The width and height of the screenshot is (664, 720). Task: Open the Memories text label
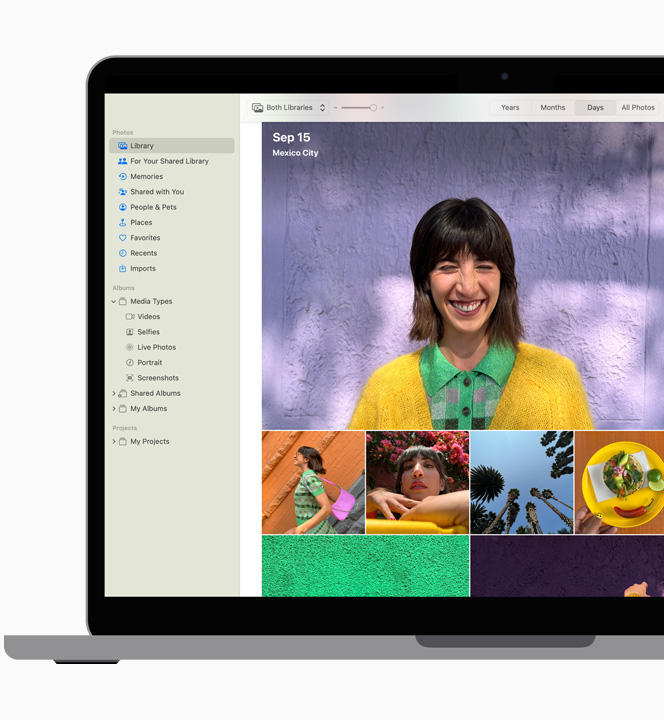tap(146, 176)
